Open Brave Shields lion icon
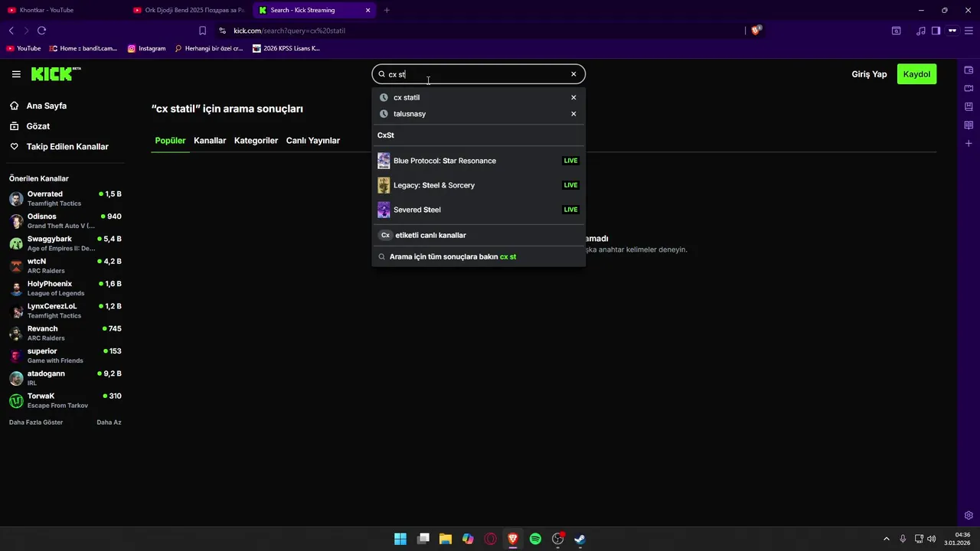The height and width of the screenshot is (551, 980). (756, 31)
